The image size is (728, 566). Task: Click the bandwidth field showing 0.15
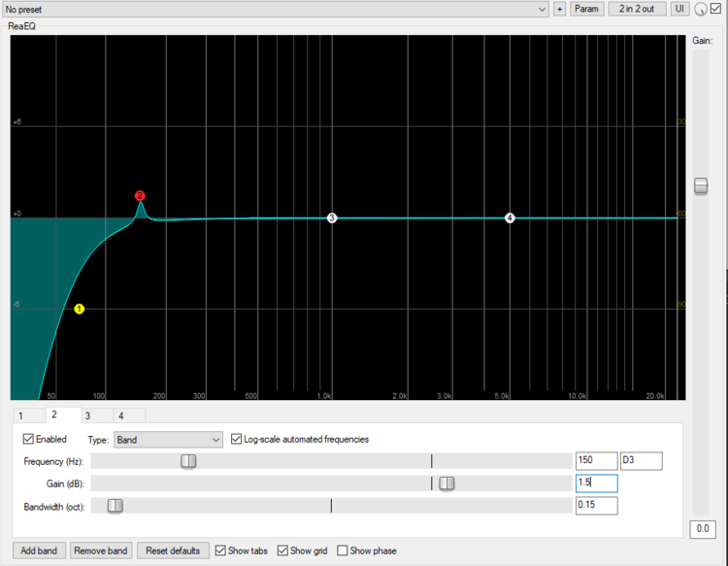pyautogui.click(x=597, y=505)
